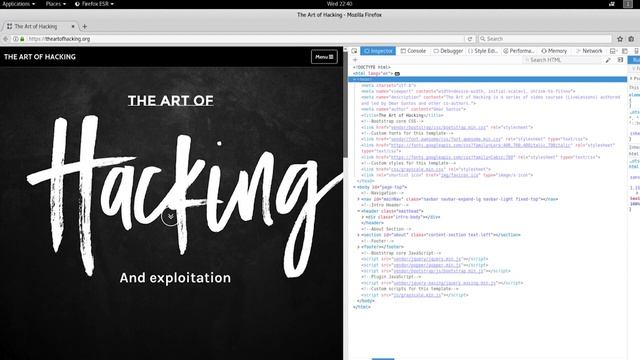Open the Places menu
The width and height of the screenshot is (640, 360).
pos(56,4)
